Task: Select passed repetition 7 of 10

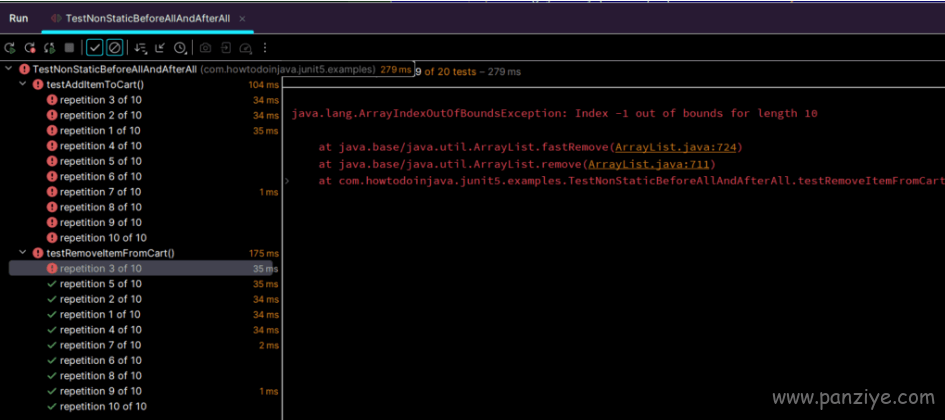Action: pyautogui.click(x=101, y=345)
